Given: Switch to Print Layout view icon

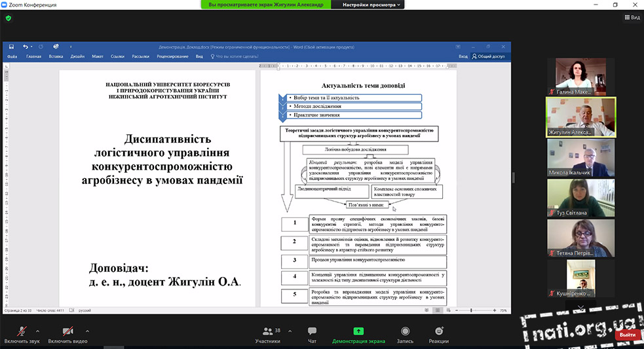Looking at the screenshot, I should point(438,310).
